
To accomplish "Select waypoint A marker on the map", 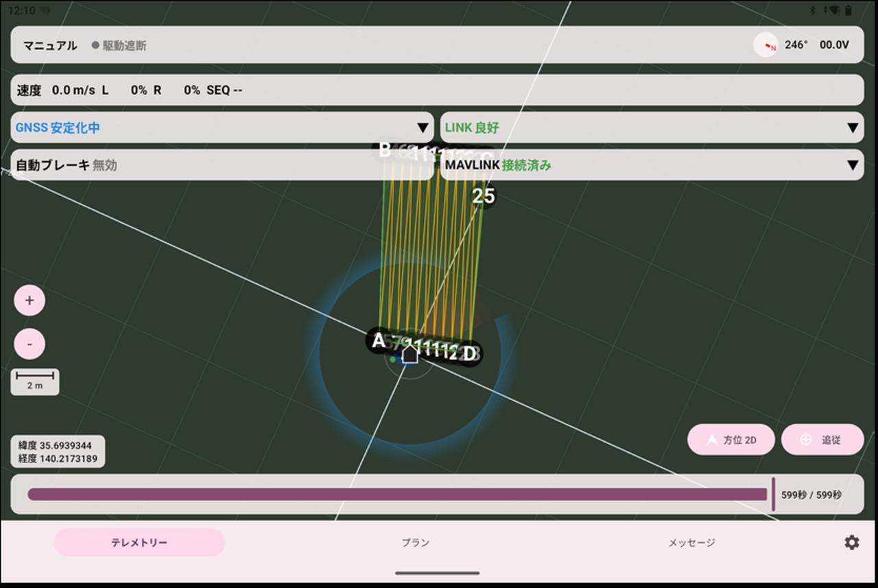I will 379,340.
